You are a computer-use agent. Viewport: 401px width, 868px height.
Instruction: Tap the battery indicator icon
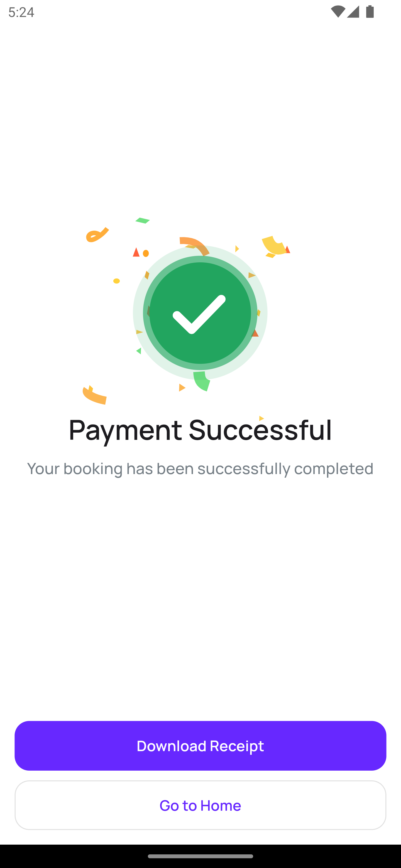(370, 11)
